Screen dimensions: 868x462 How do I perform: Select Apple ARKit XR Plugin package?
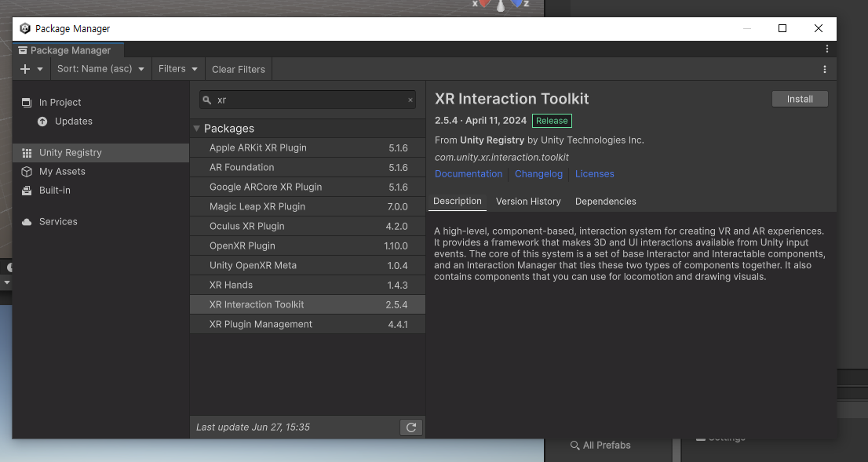pyautogui.click(x=308, y=147)
